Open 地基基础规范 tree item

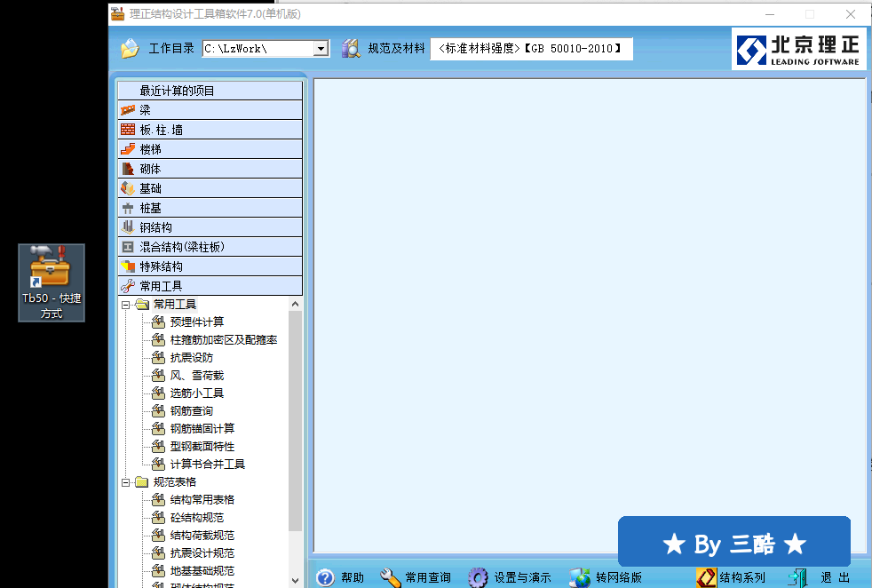(x=202, y=571)
